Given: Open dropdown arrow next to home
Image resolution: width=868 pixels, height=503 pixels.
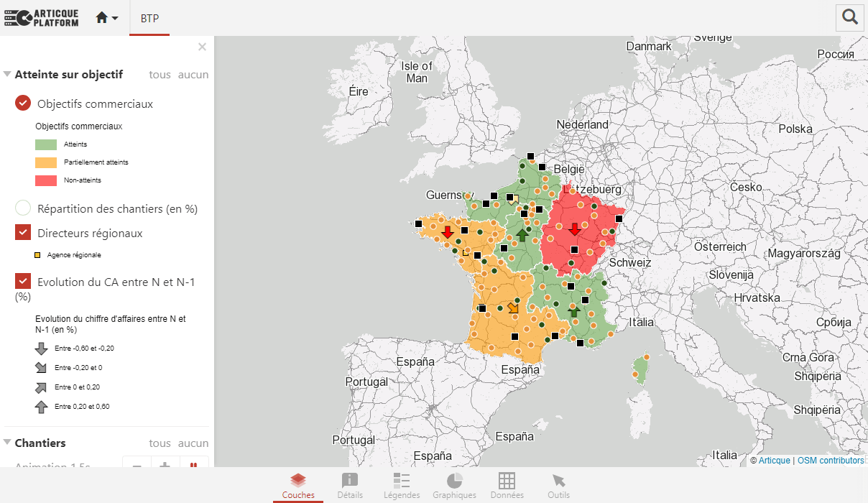Looking at the screenshot, I should [115, 18].
